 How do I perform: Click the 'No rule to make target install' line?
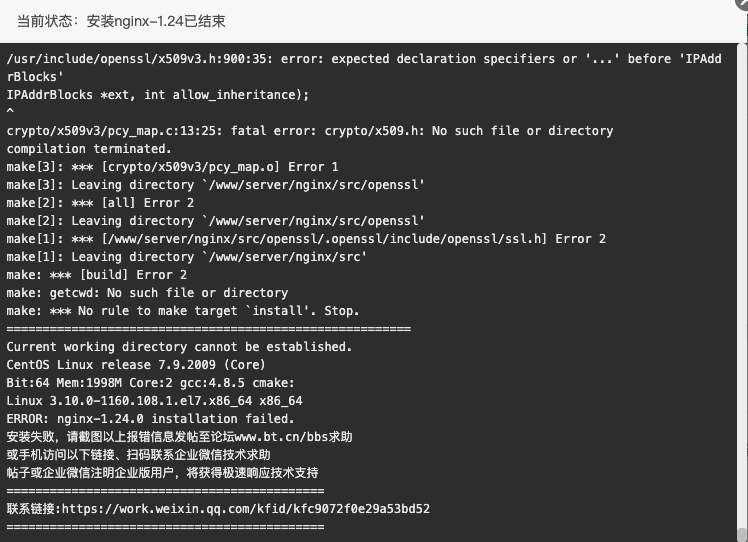[183, 311]
